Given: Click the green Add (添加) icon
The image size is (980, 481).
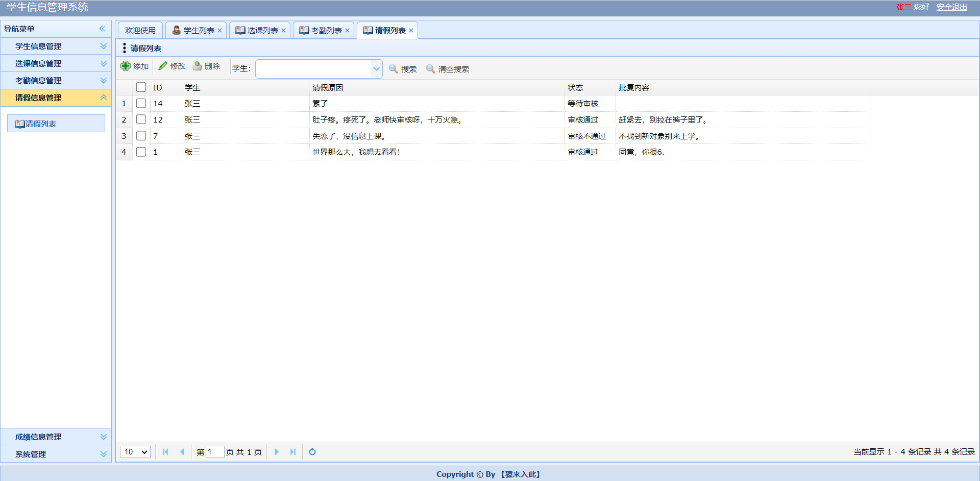Looking at the screenshot, I should (x=126, y=66).
